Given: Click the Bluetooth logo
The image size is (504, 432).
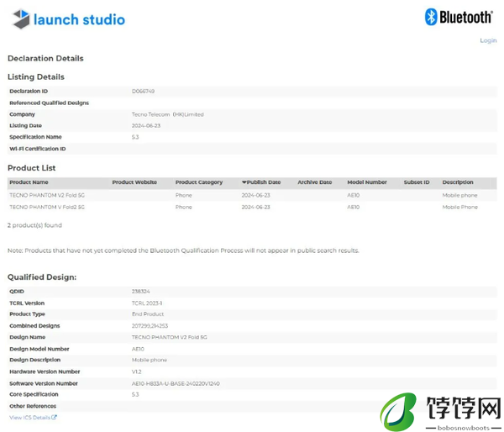Looking at the screenshot, I should click(x=459, y=17).
